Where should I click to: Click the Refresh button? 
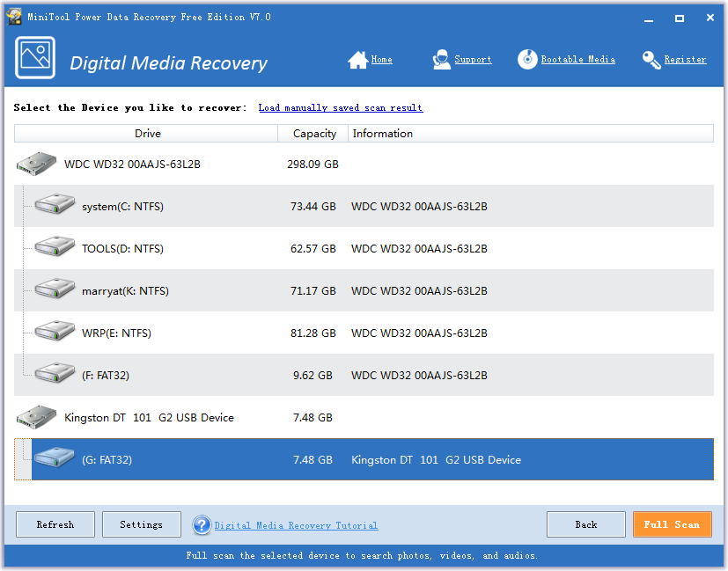click(x=55, y=524)
